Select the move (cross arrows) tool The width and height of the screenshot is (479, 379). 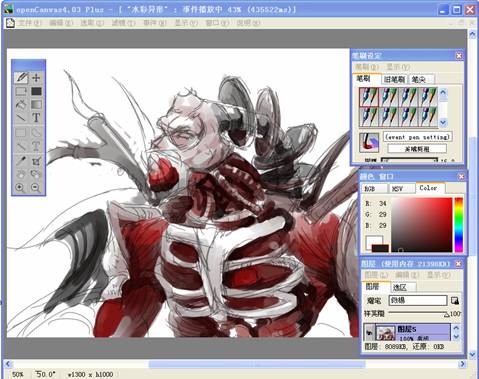[36, 78]
